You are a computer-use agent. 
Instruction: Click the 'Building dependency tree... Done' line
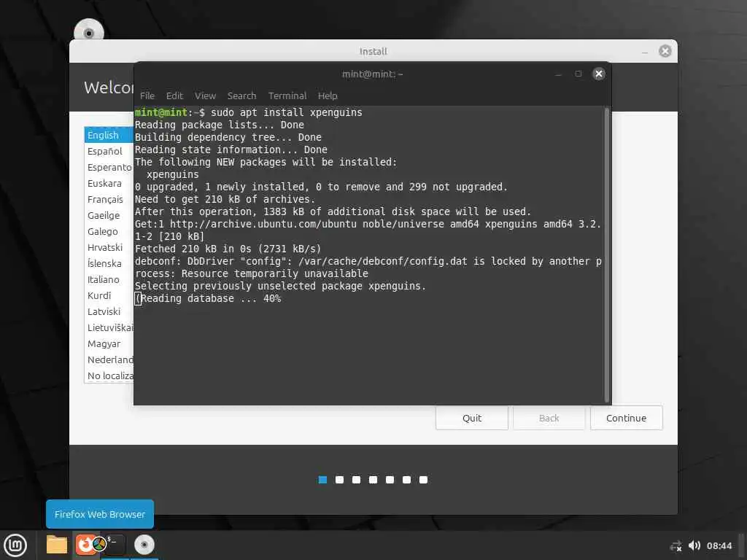click(x=228, y=138)
